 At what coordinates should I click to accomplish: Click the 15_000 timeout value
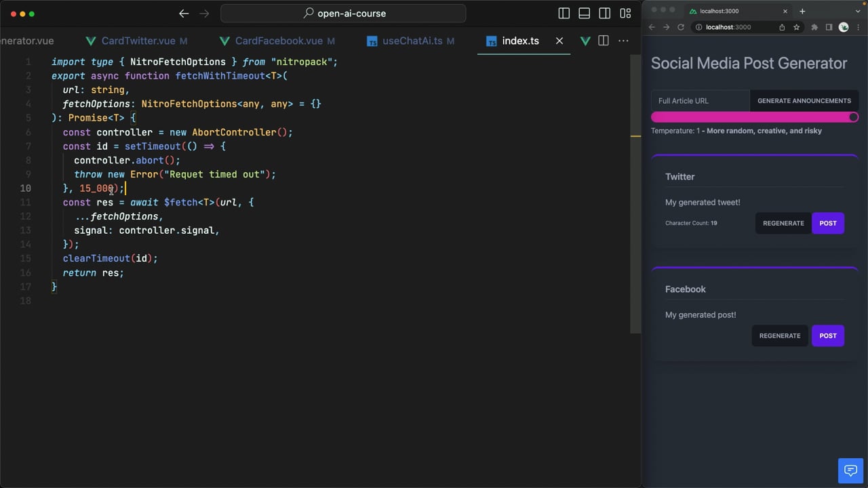click(96, 188)
